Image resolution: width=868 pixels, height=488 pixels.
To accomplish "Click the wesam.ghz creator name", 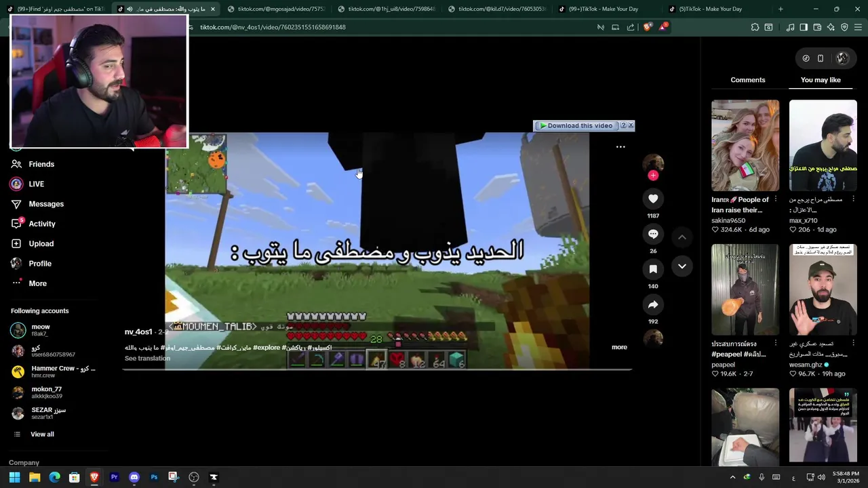I will [x=806, y=365].
